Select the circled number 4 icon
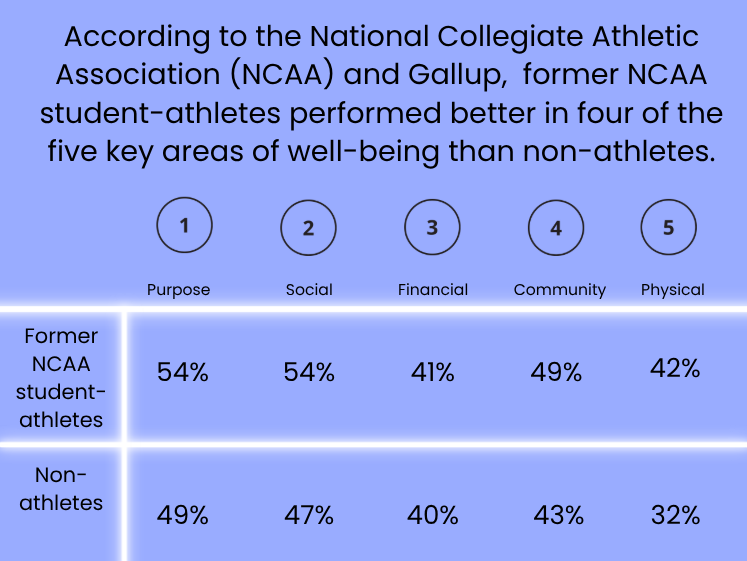This screenshot has height=561, width=747. coord(556,228)
